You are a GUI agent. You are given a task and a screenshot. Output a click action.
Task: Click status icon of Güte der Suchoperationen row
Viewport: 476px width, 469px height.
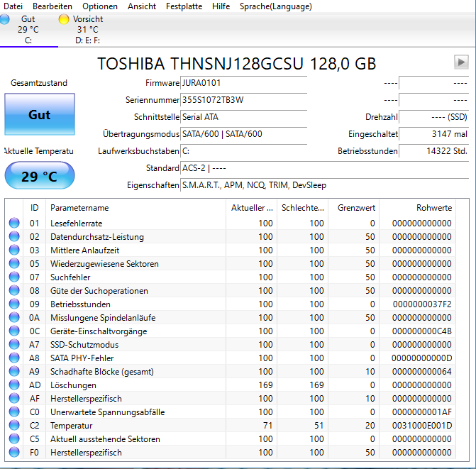click(x=14, y=290)
